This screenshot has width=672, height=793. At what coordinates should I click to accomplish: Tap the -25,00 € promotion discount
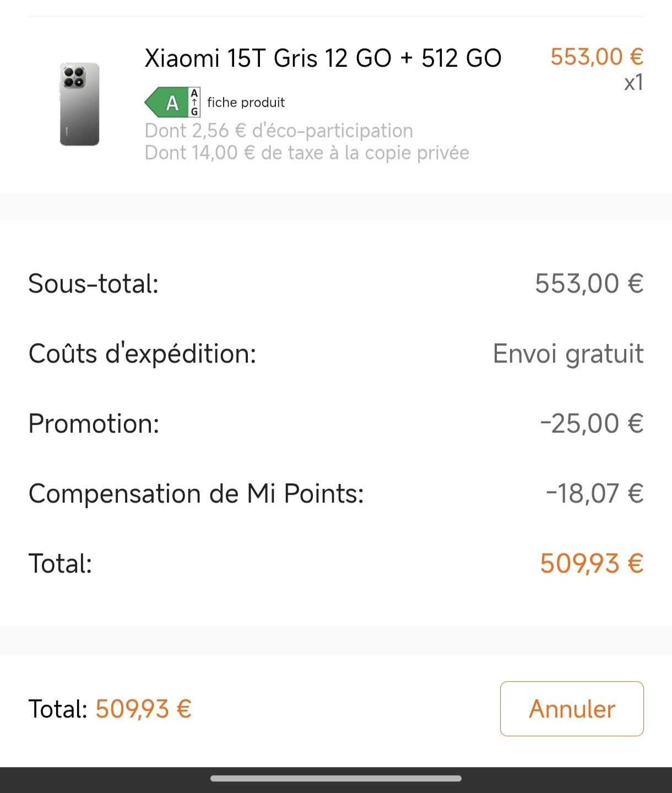click(592, 424)
